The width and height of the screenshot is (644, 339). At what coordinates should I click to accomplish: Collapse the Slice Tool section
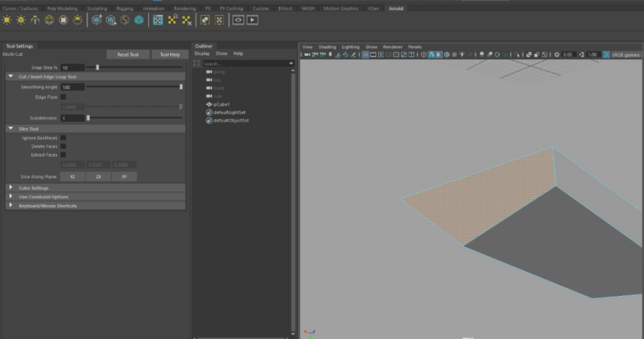(28, 129)
